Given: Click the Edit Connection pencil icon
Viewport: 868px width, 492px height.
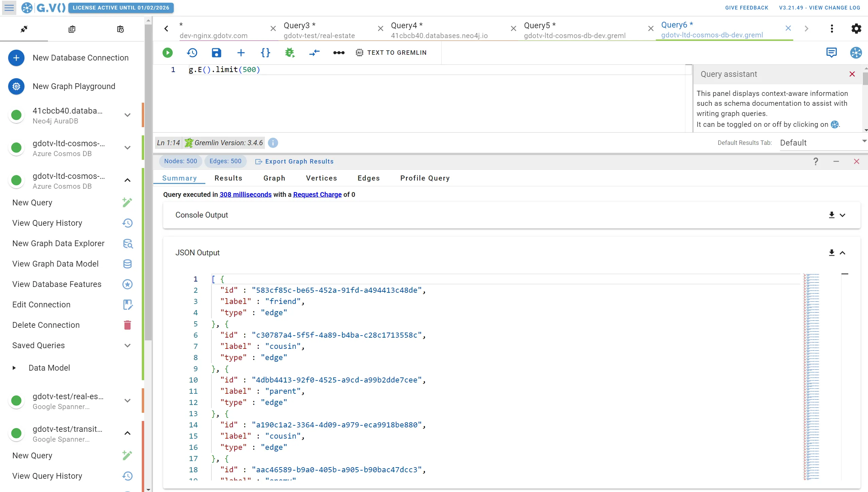Looking at the screenshot, I should pos(127,305).
